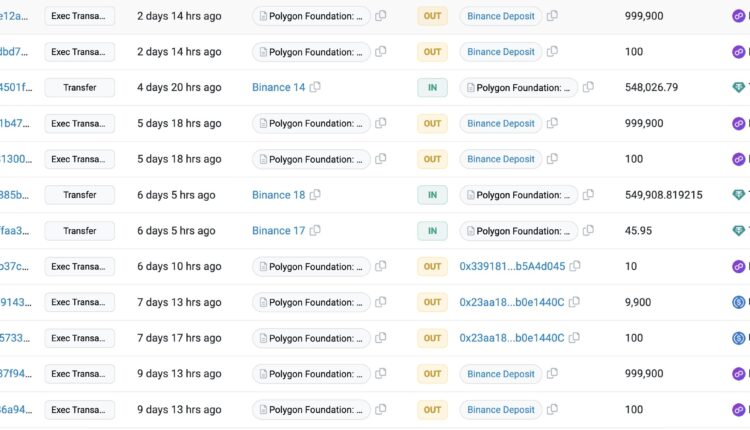Screen dimensions: 750x430
Task: Click OUT badge in 7 days 13 hrs row
Action: (x=432, y=302)
